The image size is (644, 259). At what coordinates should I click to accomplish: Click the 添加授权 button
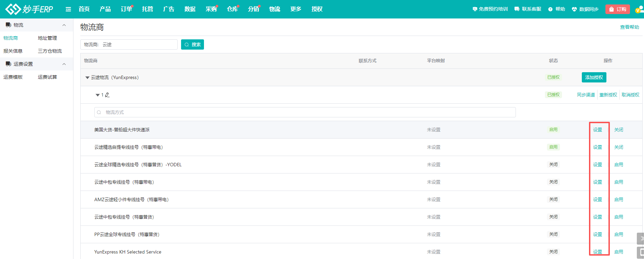[594, 77]
